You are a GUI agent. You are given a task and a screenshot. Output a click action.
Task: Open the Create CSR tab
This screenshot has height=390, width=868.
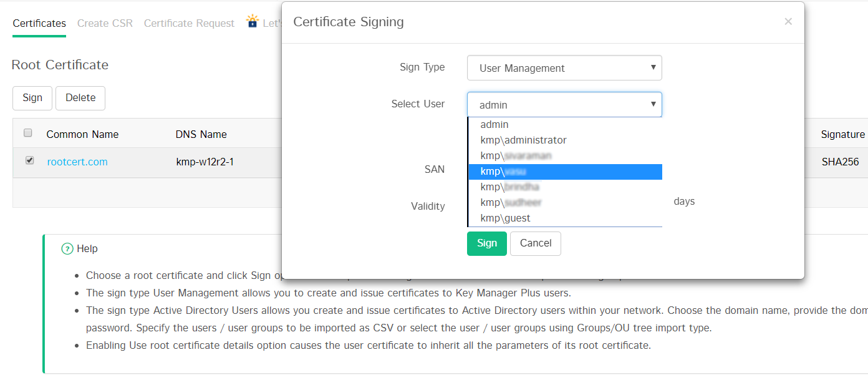105,24
